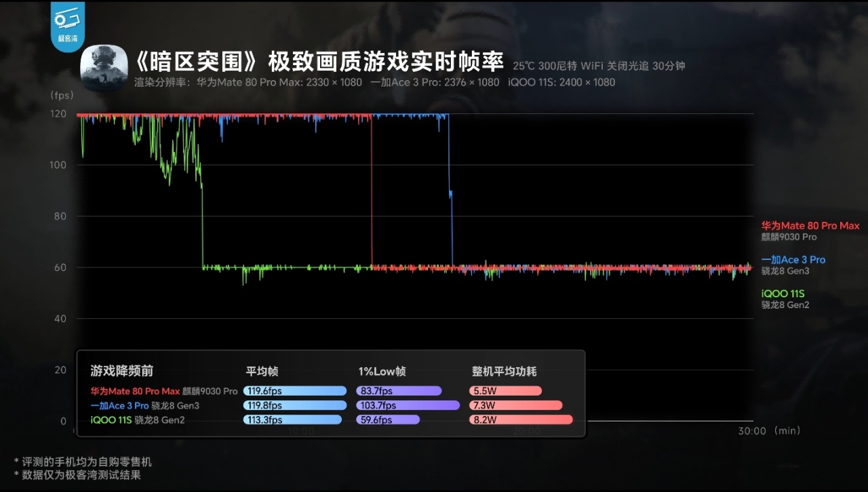Image resolution: width=868 pixels, height=492 pixels.
Task: Click the 119.8fps average frame bar
Action: 295,406
